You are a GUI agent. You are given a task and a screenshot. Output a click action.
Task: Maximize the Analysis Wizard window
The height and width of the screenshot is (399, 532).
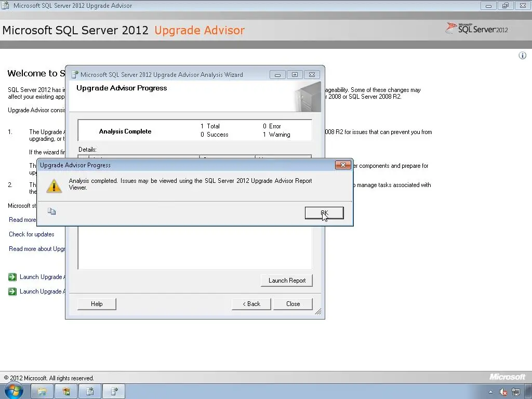pyautogui.click(x=295, y=75)
